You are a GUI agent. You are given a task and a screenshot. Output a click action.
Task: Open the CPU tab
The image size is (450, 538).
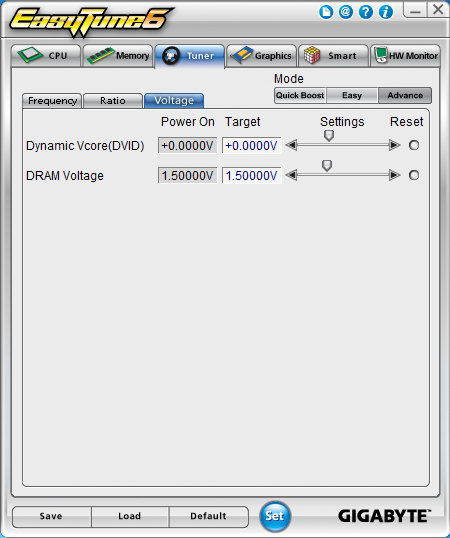tap(46, 56)
